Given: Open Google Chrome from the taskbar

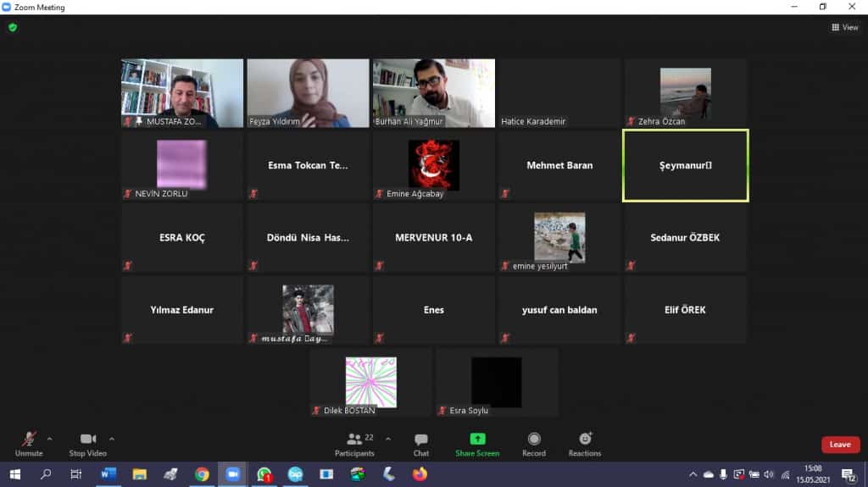Looking at the screenshot, I should (202, 474).
